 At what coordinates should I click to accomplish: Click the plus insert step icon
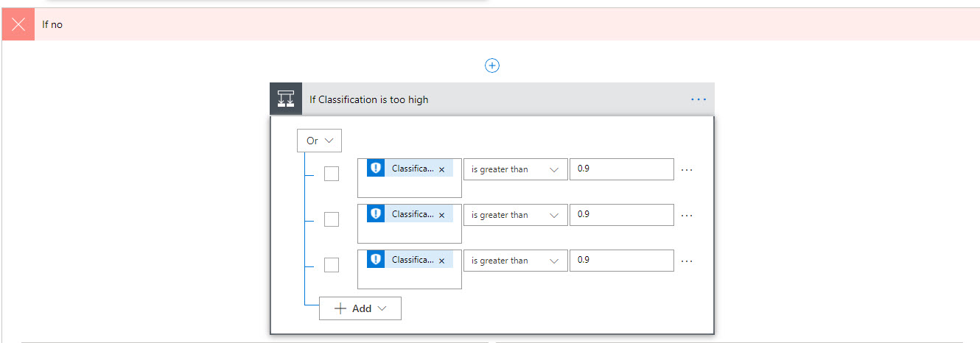[x=492, y=66]
